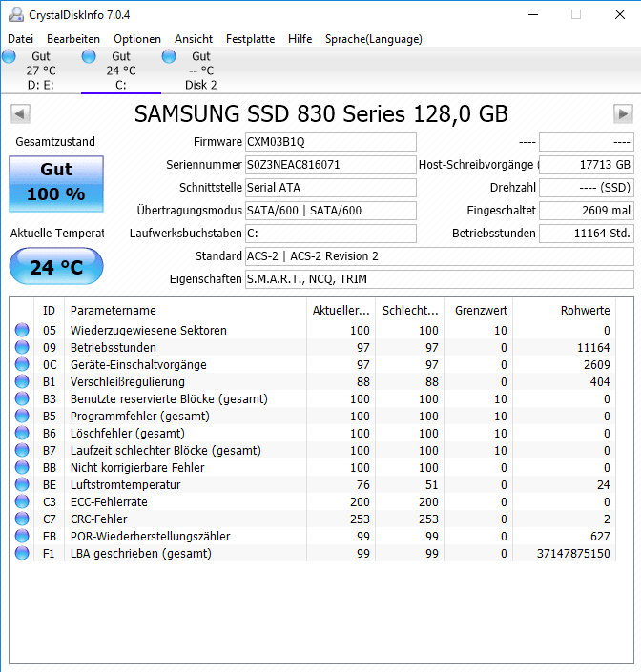
Task: Click the Seriennummer field S0Z3NEAC816071
Action: (331, 165)
